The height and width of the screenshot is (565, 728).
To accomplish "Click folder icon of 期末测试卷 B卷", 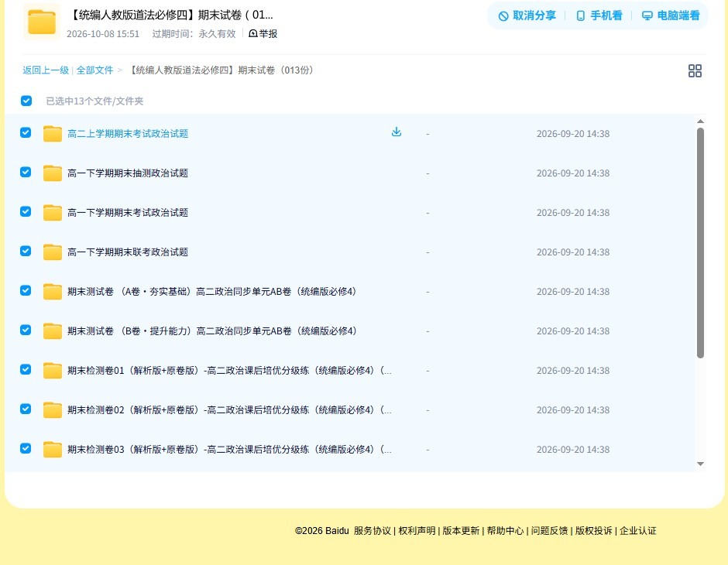I will (53, 330).
